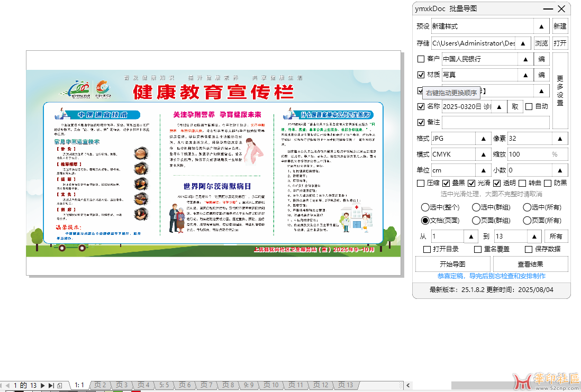
Task: Expand the 预设 preset dropdown
Action: click(x=541, y=26)
